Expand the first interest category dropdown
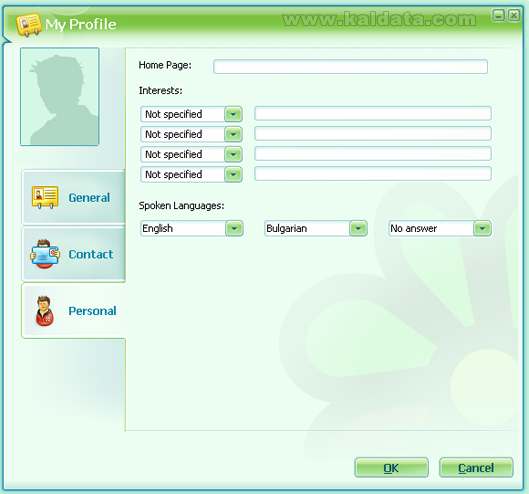The height and width of the screenshot is (494, 529). (x=233, y=114)
